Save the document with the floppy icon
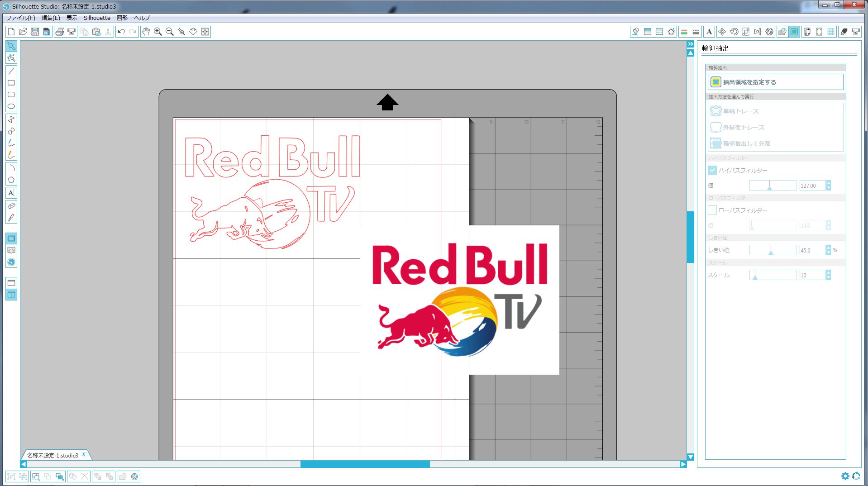 (35, 32)
